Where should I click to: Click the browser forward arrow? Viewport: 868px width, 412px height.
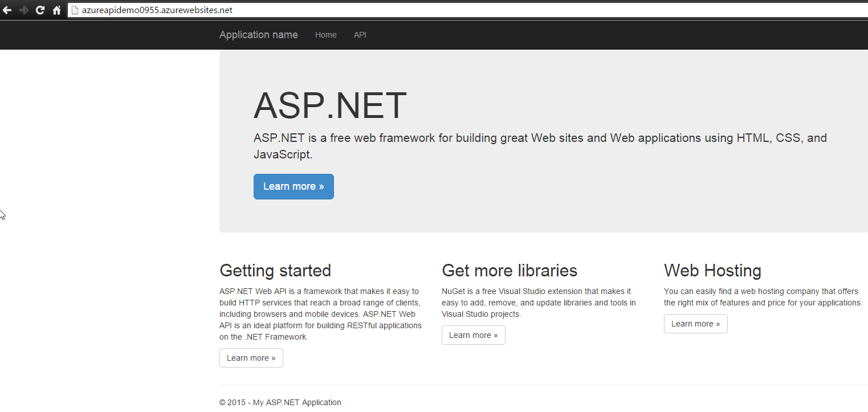(x=23, y=10)
